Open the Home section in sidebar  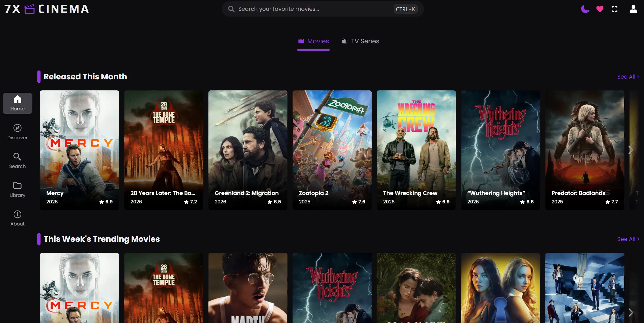point(17,103)
